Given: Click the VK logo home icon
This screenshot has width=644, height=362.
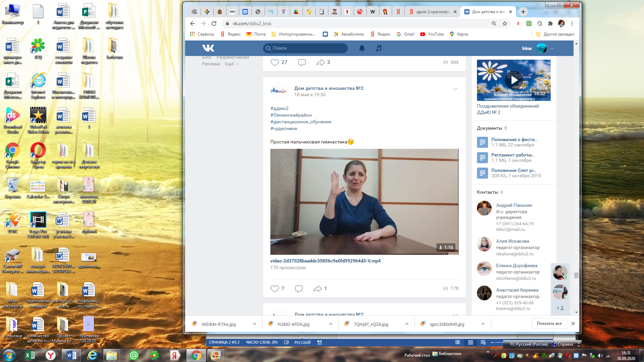Looking at the screenshot, I should point(208,48).
